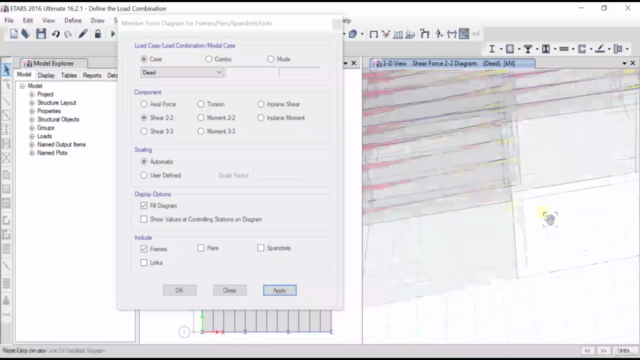Click the filter funnel toolbar icon
Image resolution: width=640 pixels, height=360 pixels.
pyautogui.click(x=528, y=49)
